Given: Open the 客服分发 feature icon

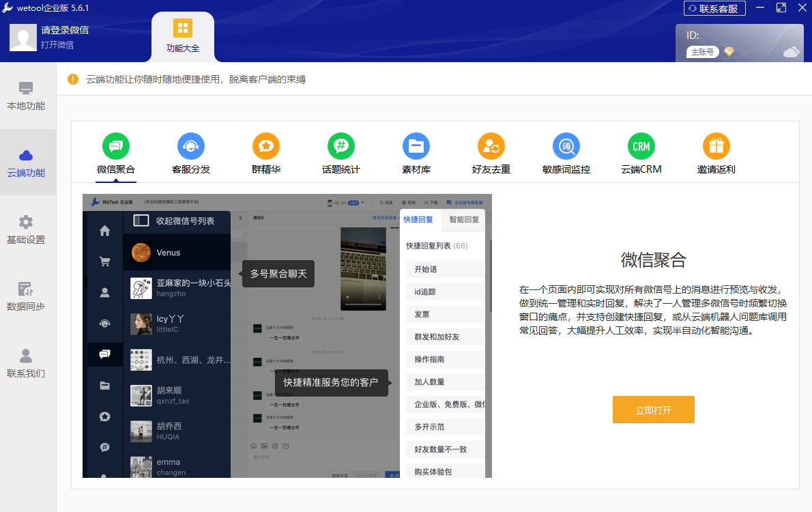Looking at the screenshot, I should [x=191, y=146].
